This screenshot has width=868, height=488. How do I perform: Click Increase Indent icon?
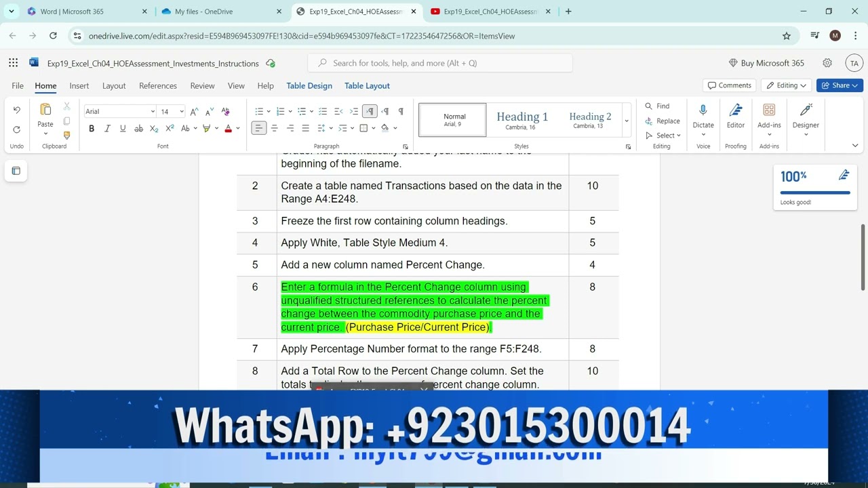[354, 111]
